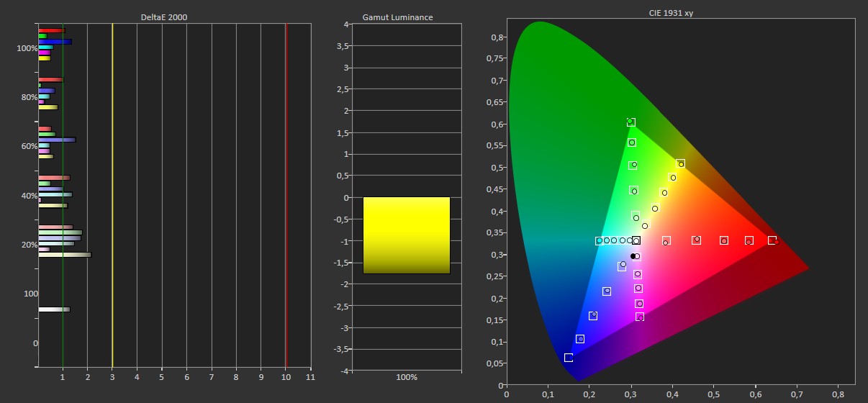Viewport: 868px width, 403px height.
Task: Click the cyan secondary target square on CIE chart
Action: (x=599, y=241)
